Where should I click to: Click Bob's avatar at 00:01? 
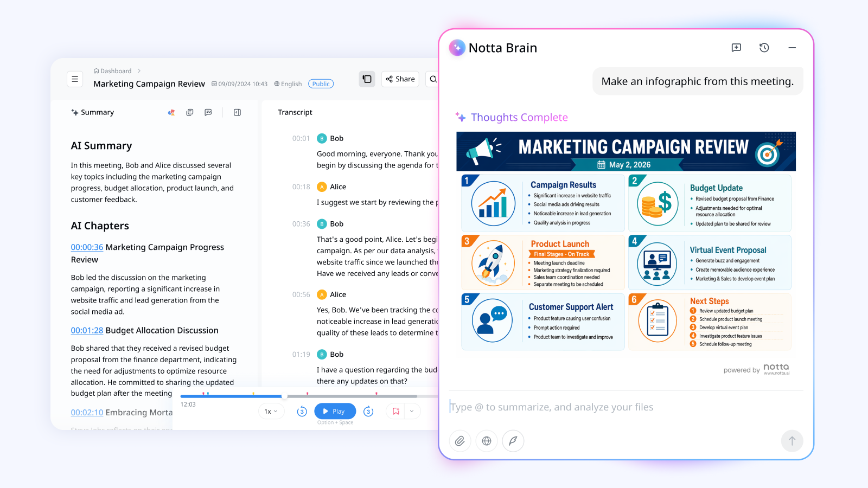322,138
